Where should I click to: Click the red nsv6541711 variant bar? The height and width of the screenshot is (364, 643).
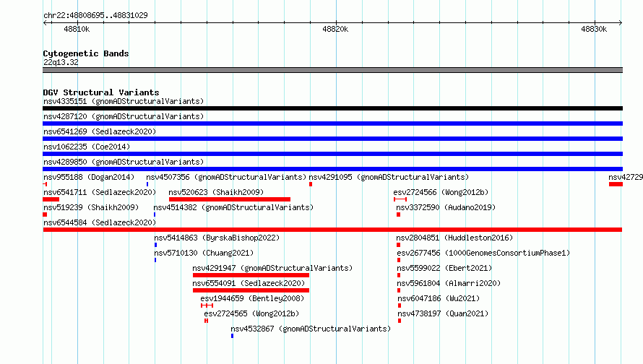coord(51,199)
